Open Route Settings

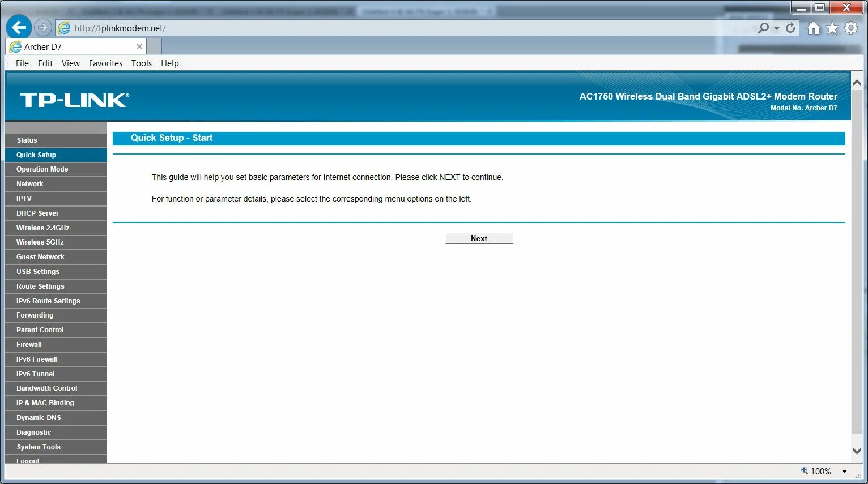(56, 286)
